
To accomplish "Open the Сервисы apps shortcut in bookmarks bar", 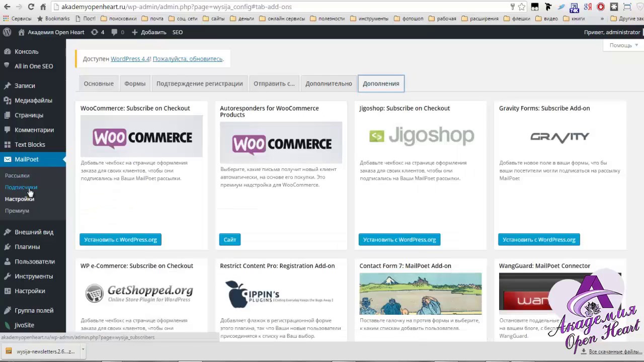I will [17, 19].
